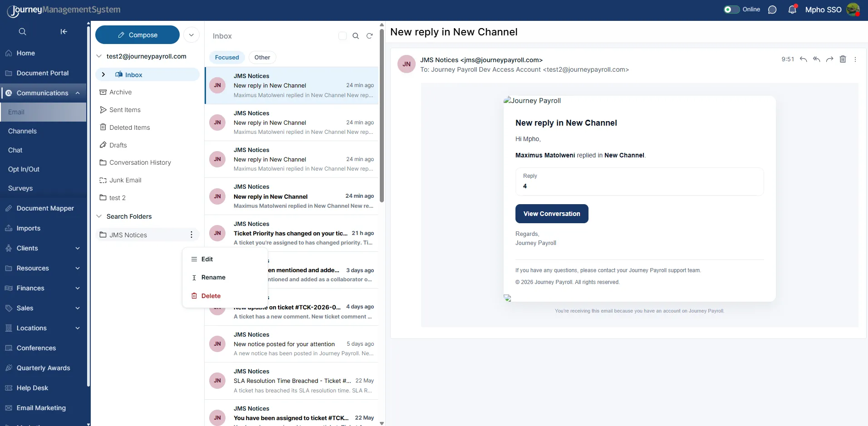Open the Junk Email folder
This screenshot has width=868, height=426.
tap(147, 180)
